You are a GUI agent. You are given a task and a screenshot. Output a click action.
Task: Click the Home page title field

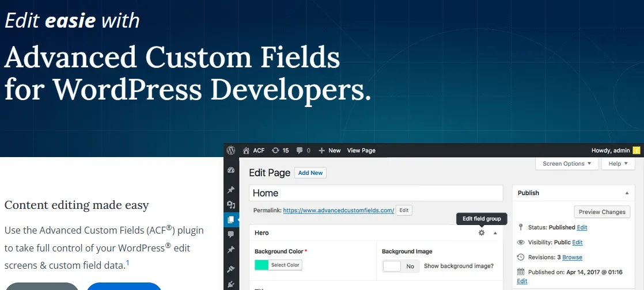(376, 193)
